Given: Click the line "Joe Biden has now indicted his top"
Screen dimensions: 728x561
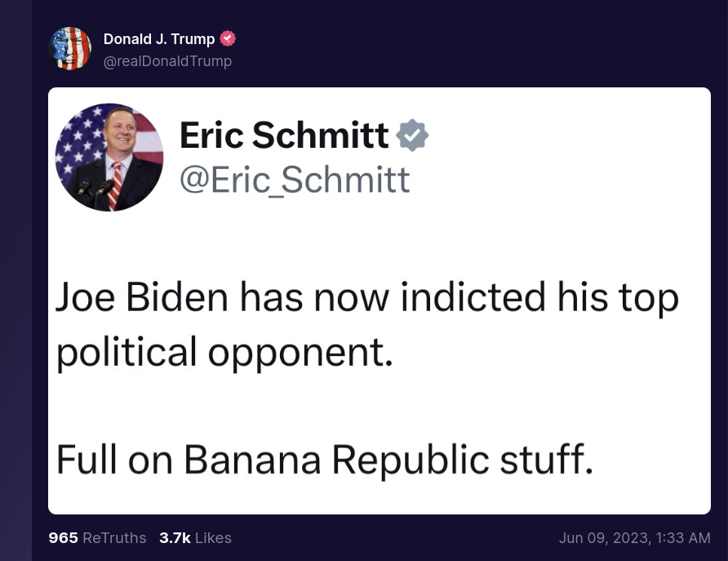Looking at the screenshot, I should pos(367,298).
